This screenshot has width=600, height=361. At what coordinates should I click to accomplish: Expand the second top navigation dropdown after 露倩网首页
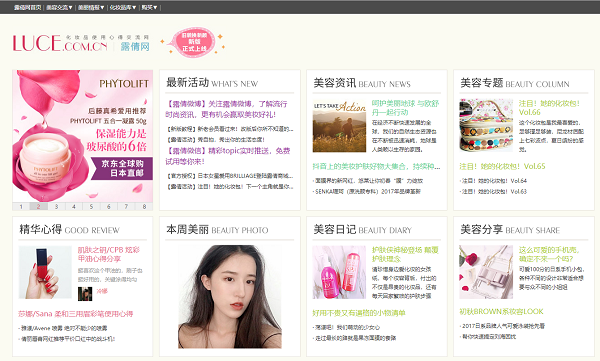59,7
